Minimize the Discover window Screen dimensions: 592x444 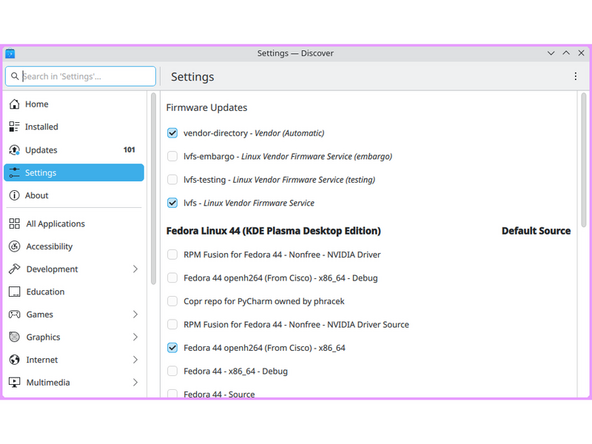[x=551, y=53]
